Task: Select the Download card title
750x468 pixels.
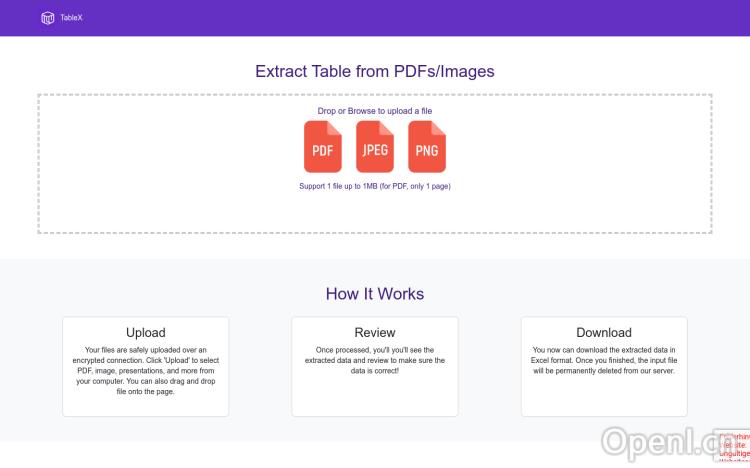Action: pos(604,333)
